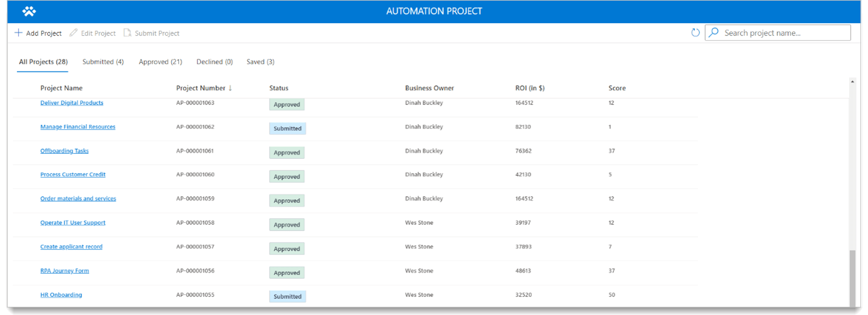Click the magnifying glass search icon

click(714, 33)
